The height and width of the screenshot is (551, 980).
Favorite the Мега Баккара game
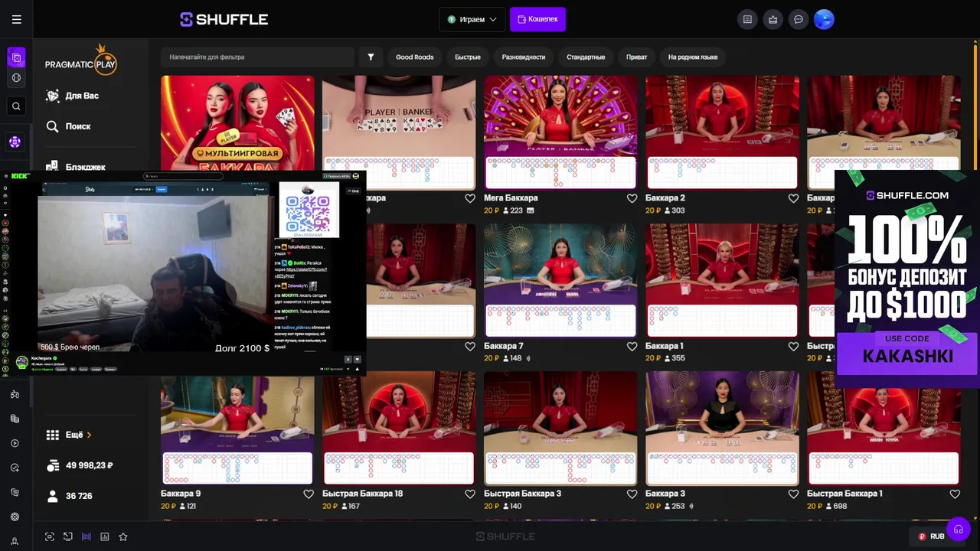(632, 198)
